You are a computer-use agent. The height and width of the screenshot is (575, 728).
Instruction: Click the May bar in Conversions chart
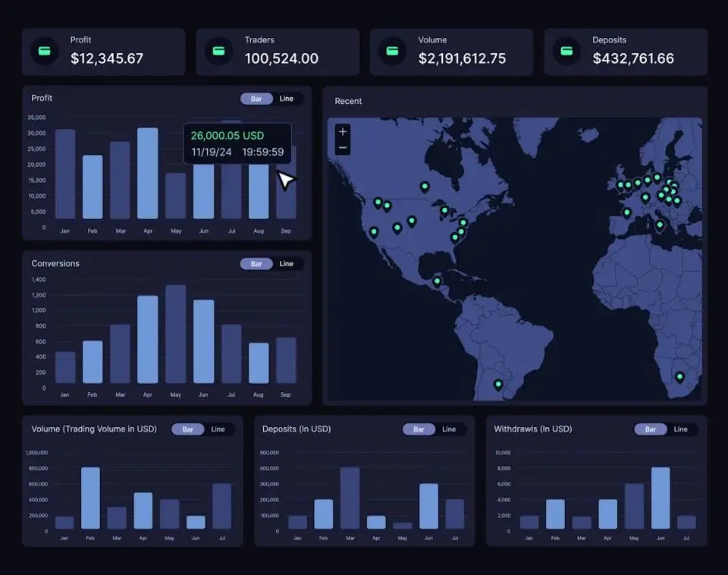tap(175, 334)
